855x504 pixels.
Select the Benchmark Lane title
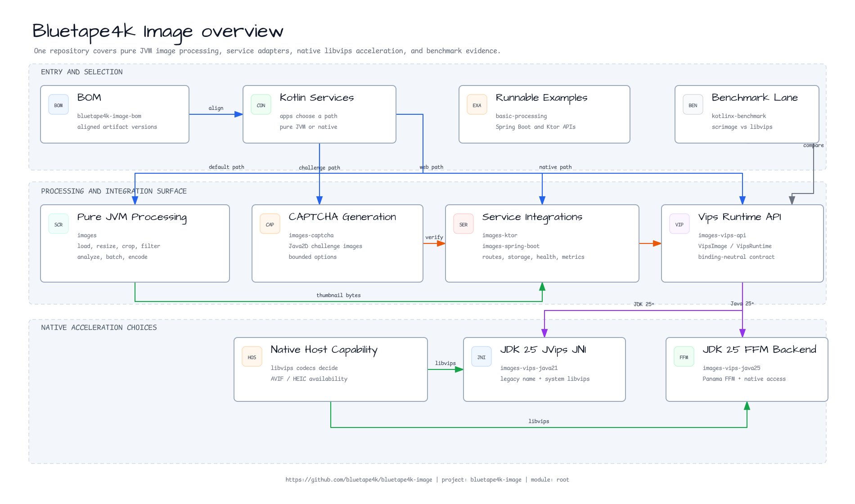755,98
